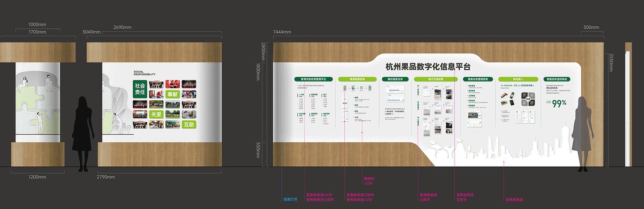
Task: Click the 移动接入 section header
Action: coord(518,79)
